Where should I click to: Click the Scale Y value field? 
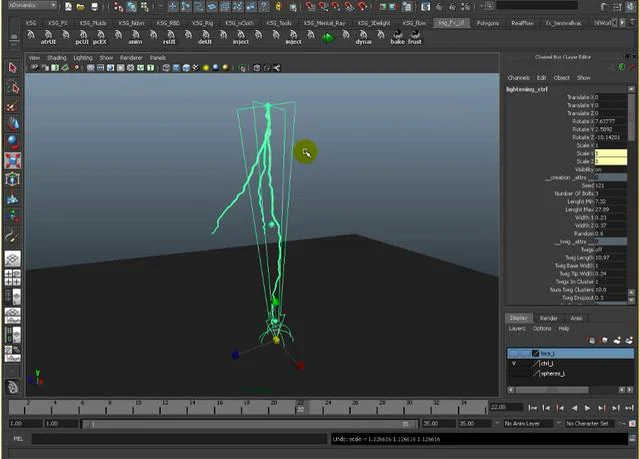611,153
